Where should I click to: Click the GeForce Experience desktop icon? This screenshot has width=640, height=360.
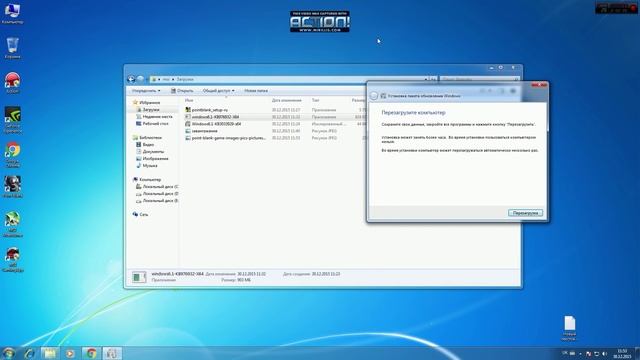[12, 120]
